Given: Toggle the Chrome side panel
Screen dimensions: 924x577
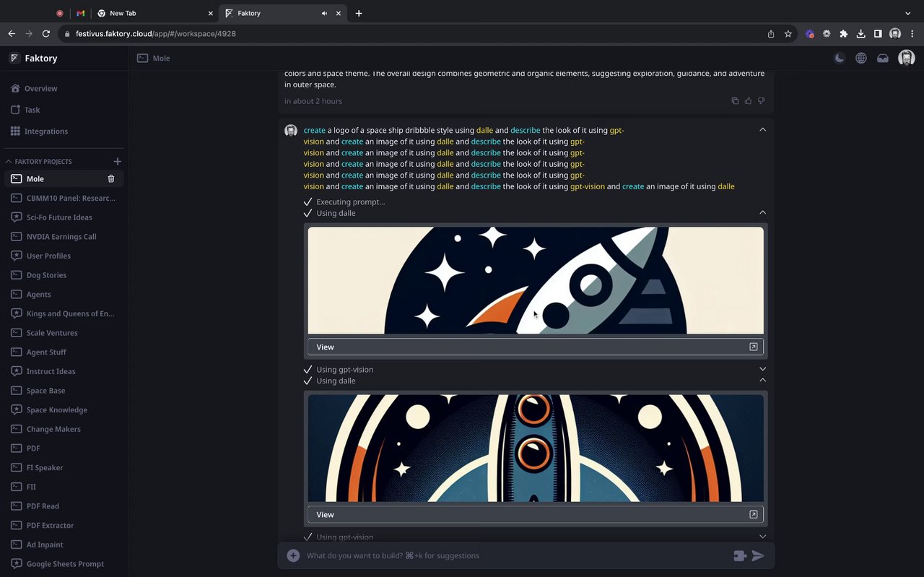Looking at the screenshot, I should click(878, 34).
